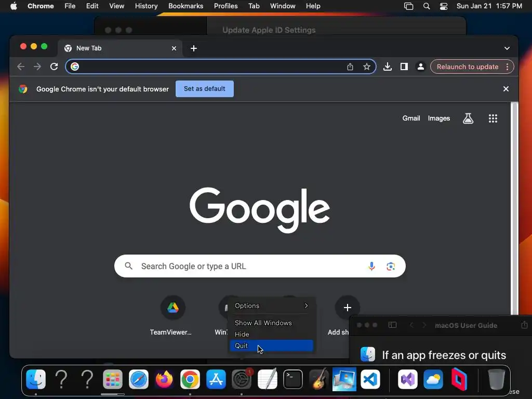Reload the page with the refresh icon

54,67
